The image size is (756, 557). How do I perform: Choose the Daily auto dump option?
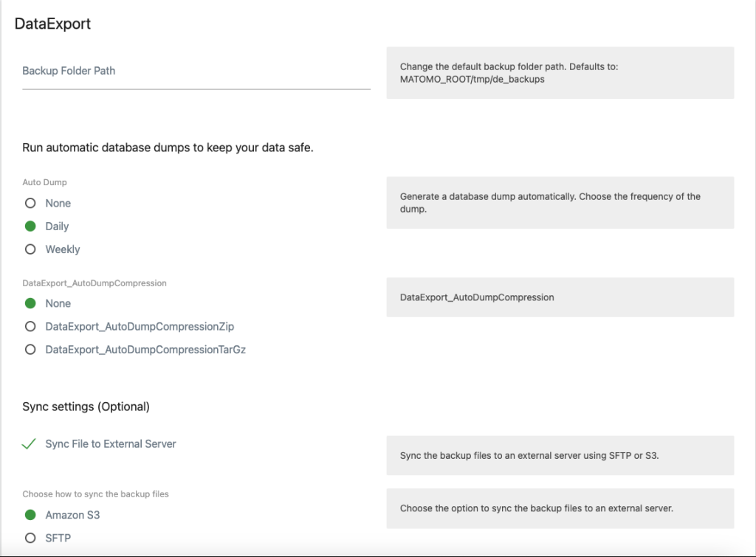click(x=30, y=226)
